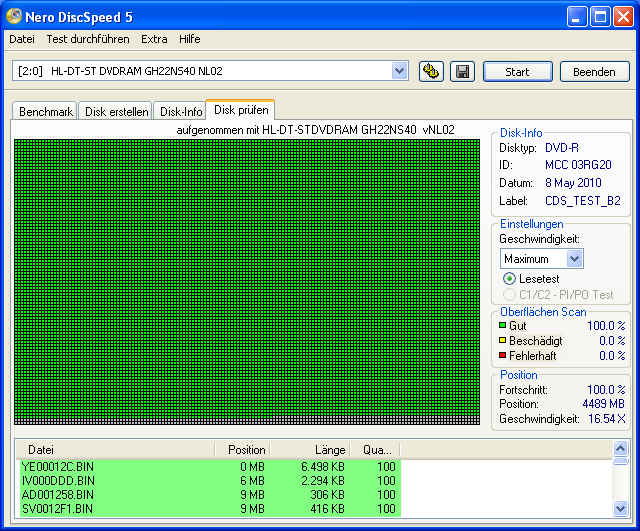
Task: Click the Nero DiscSpeed title bar icon
Action: (x=14, y=17)
